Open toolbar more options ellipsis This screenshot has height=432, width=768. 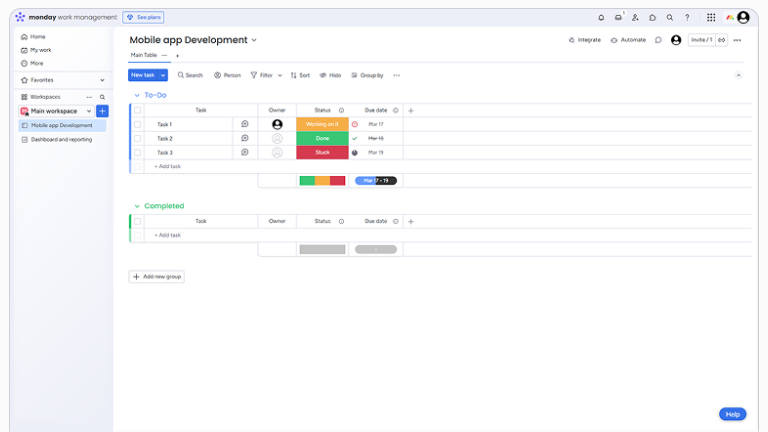pyautogui.click(x=397, y=75)
